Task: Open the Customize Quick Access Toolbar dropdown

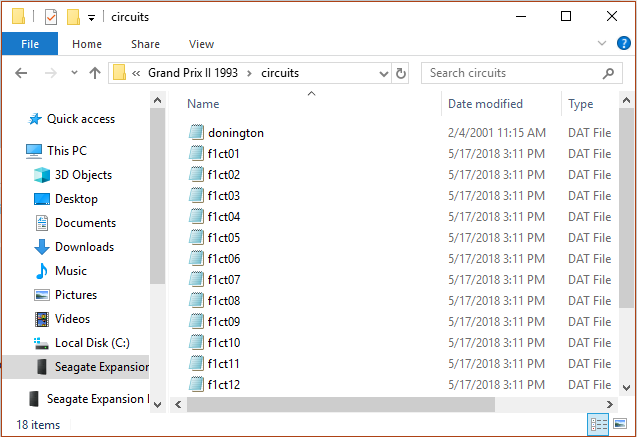Action: click(90, 17)
